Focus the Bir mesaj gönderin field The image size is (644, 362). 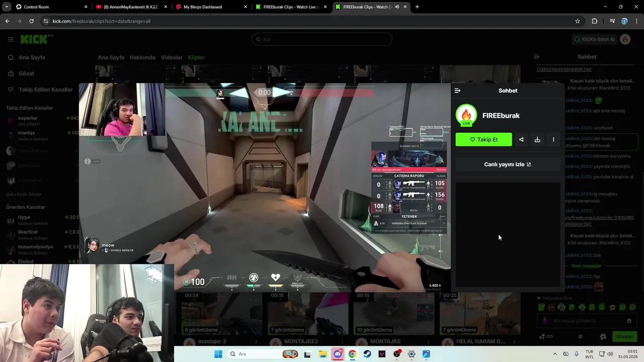[587, 321]
